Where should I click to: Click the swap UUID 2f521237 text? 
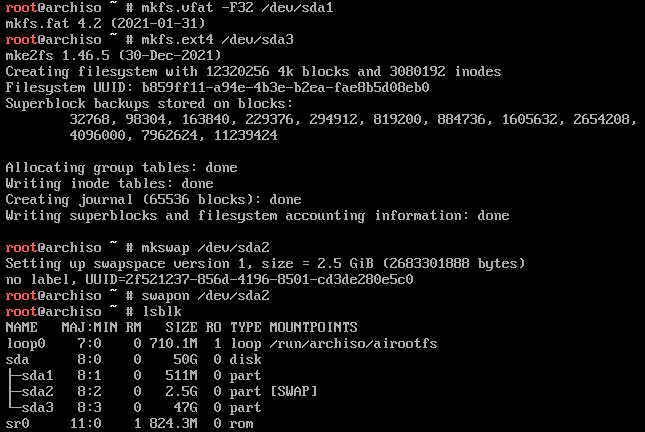tap(269, 280)
